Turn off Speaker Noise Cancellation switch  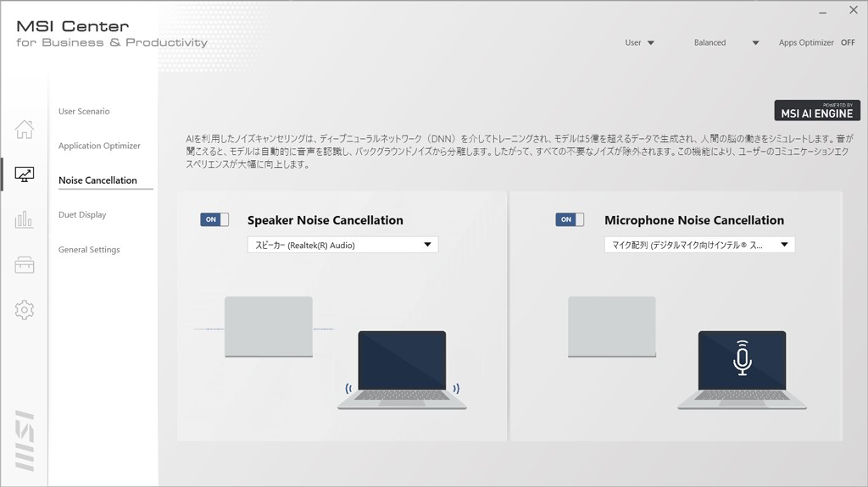(214, 219)
